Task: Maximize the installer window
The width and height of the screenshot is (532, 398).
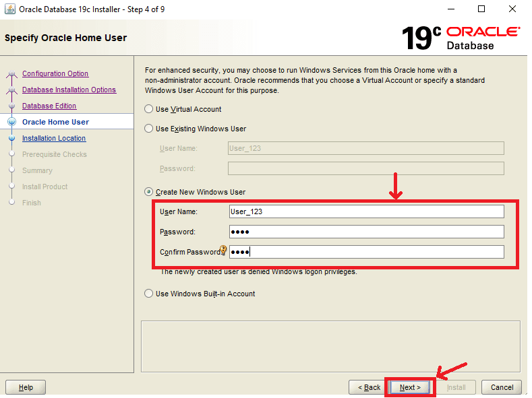Action: pyautogui.click(x=481, y=9)
